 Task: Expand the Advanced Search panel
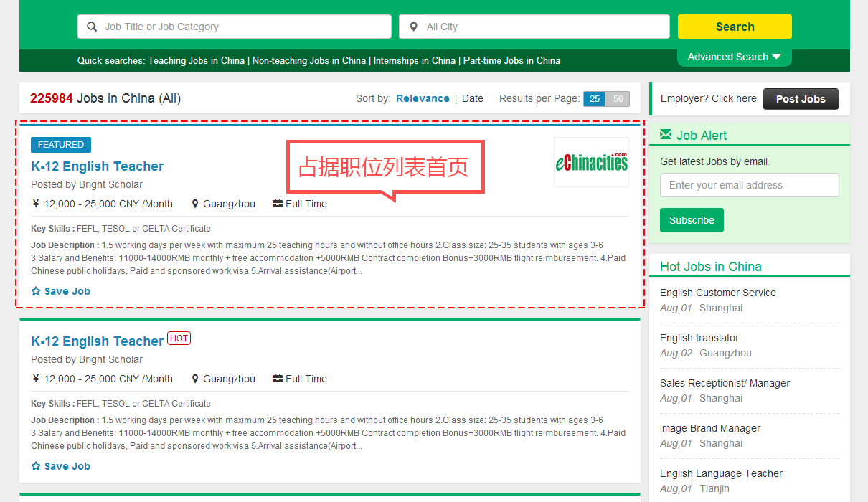click(x=734, y=57)
